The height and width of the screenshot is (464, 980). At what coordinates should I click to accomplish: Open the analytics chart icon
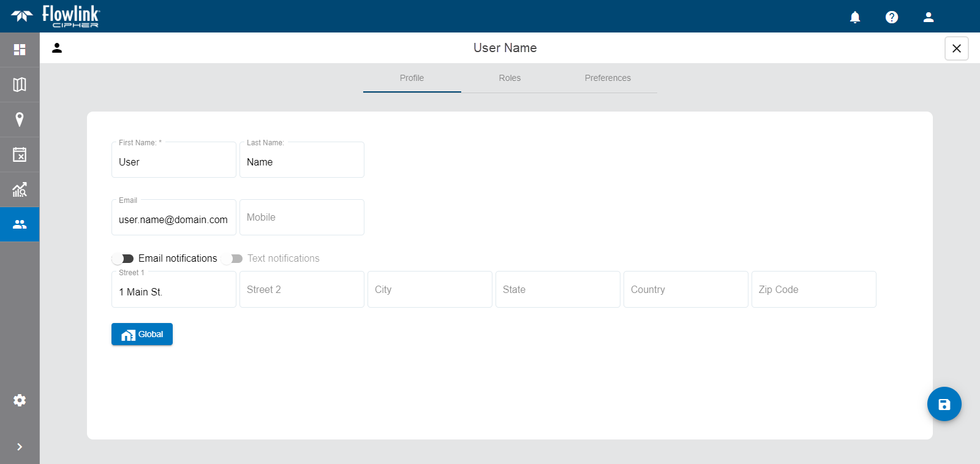(20, 189)
